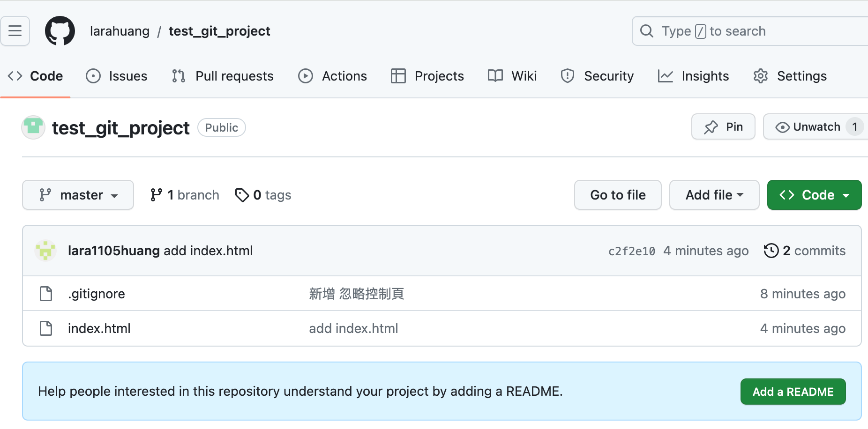The height and width of the screenshot is (429, 868).
Task: Expand the green Code dropdown
Action: pos(814,195)
